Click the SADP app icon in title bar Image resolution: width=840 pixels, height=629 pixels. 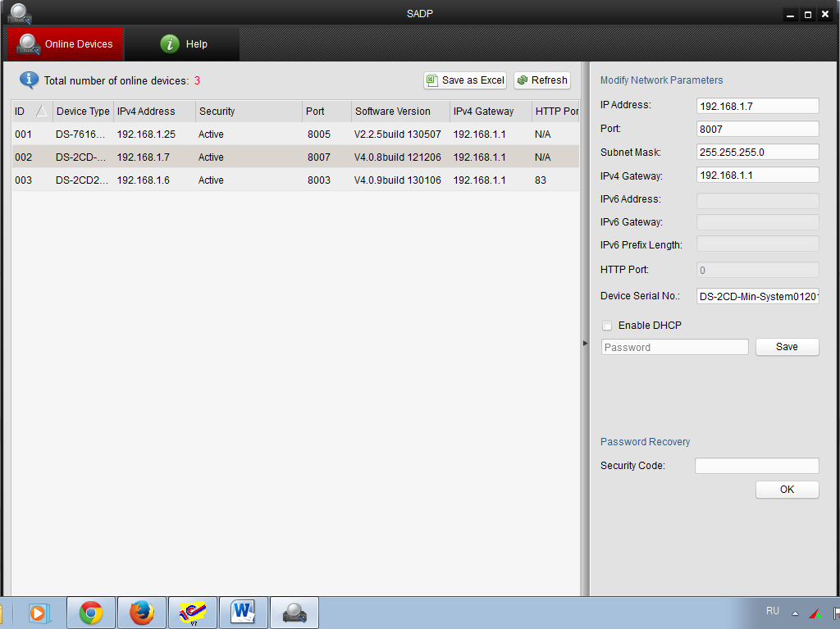pyautogui.click(x=20, y=13)
